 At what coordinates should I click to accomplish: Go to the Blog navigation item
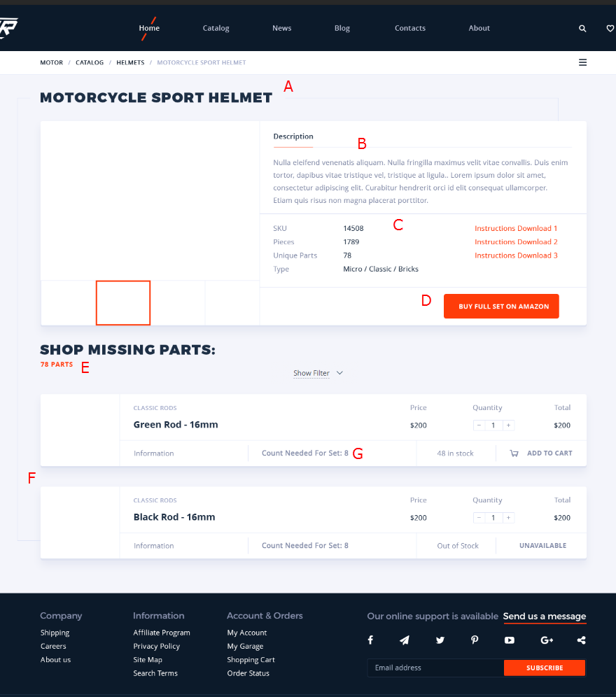[342, 29]
